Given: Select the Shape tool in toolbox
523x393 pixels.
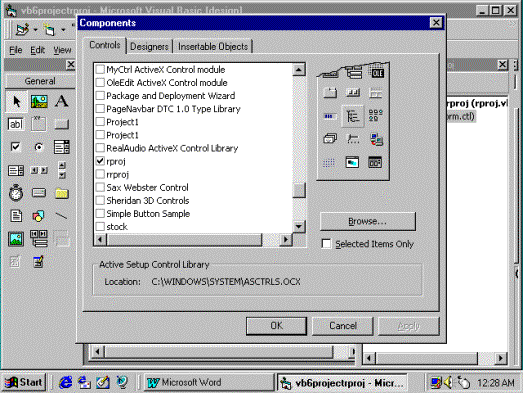Looking at the screenshot, I should click(38, 216).
